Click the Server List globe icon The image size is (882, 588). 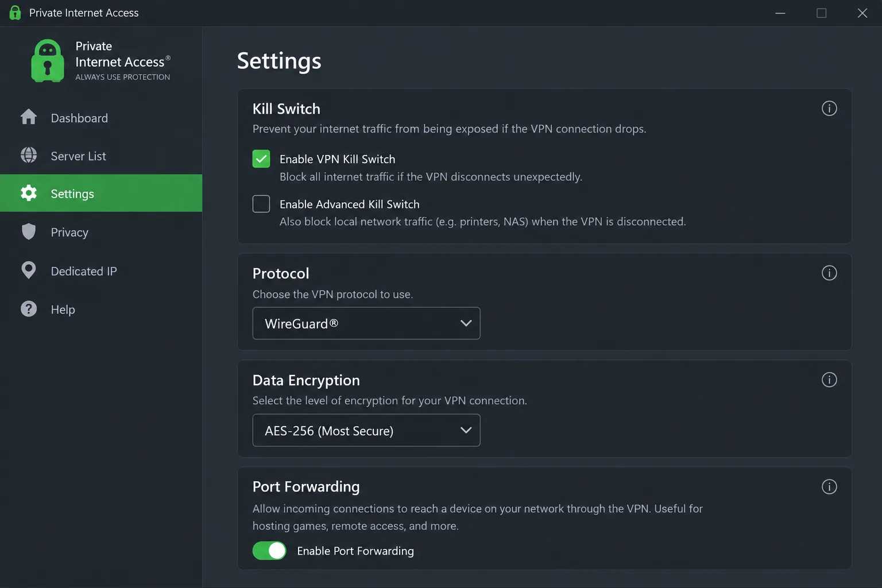click(29, 155)
